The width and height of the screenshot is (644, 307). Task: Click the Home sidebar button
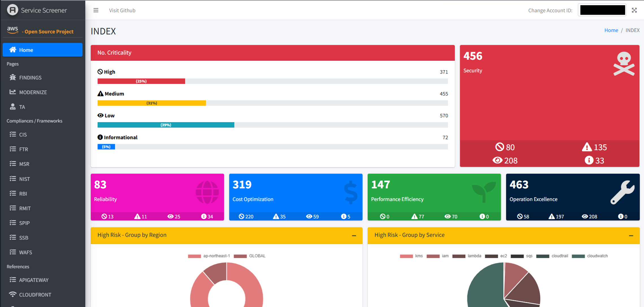(42, 50)
